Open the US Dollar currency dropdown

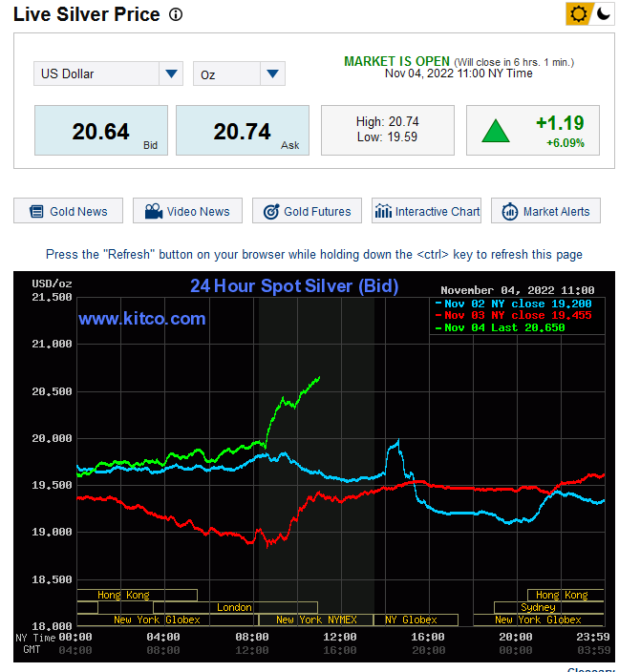click(x=108, y=73)
